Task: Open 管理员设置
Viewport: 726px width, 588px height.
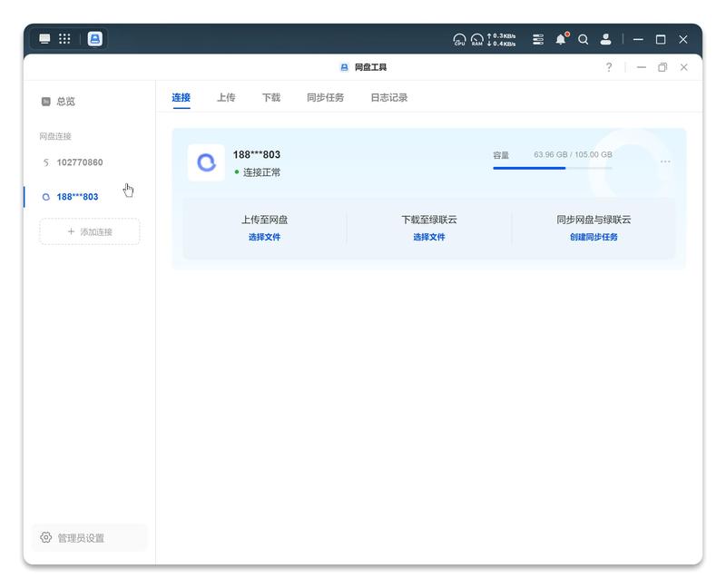Action: coord(89,537)
